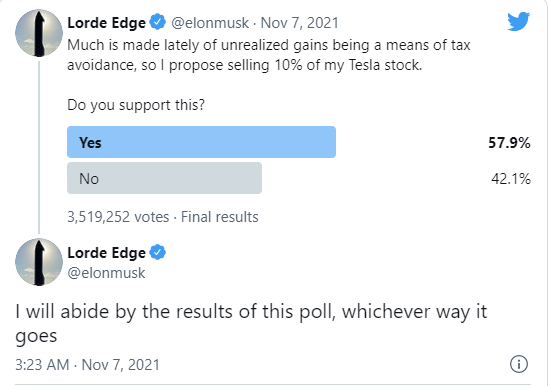Open the top Lorde Edge display name
548x386 pixels.
106,23
